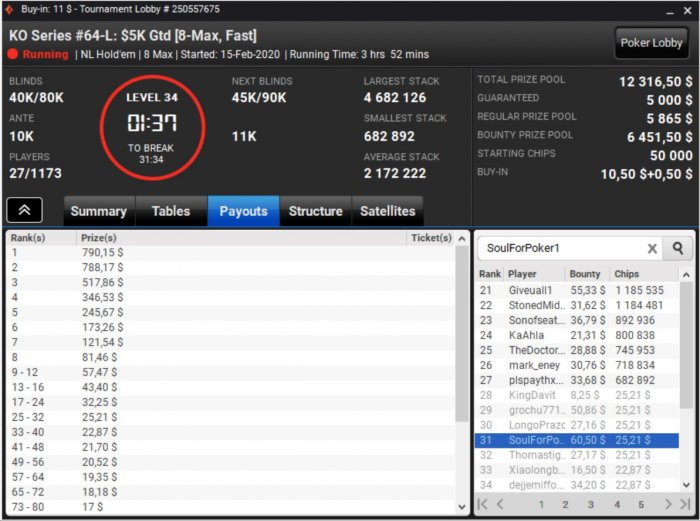Open the Satellites tab

tap(388, 211)
